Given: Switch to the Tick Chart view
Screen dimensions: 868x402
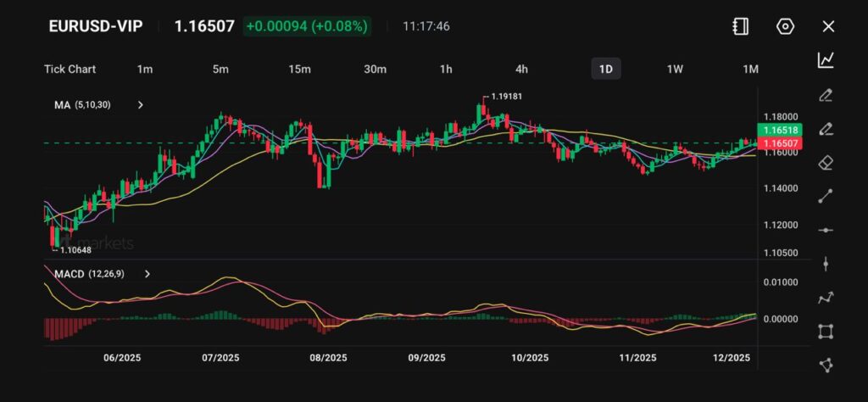Looking at the screenshot, I should pos(70,69).
